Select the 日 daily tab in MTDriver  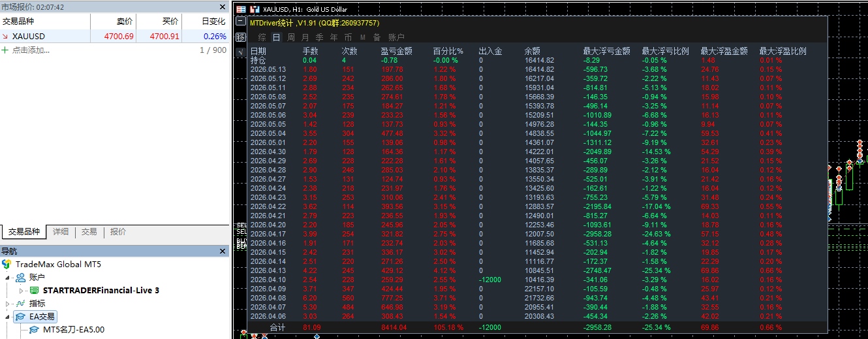pos(276,37)
